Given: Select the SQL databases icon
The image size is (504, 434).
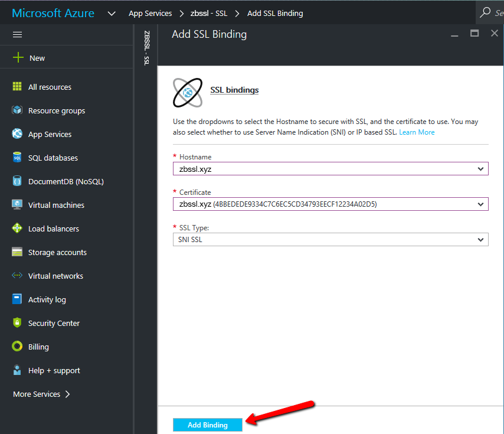Looking at the screenshot, I should [17, 158].
